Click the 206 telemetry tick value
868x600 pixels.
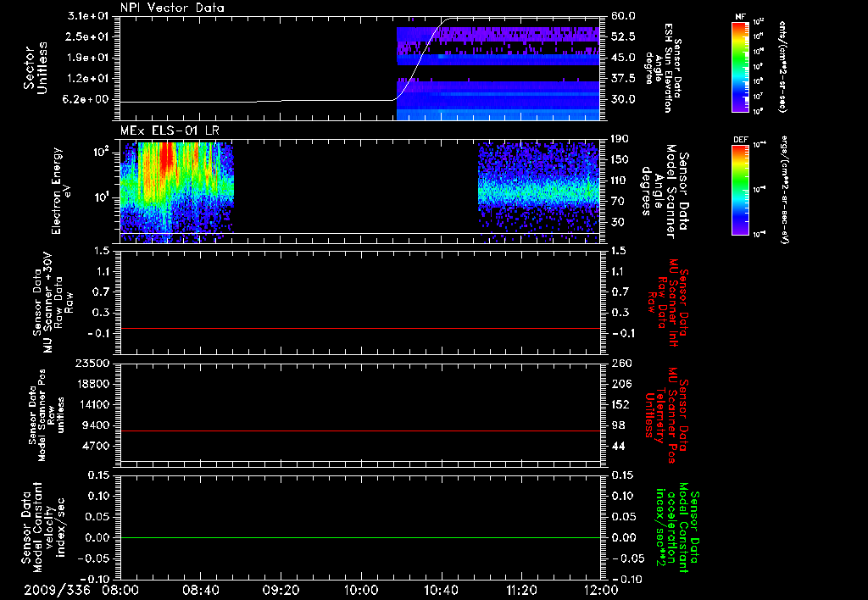620,384
